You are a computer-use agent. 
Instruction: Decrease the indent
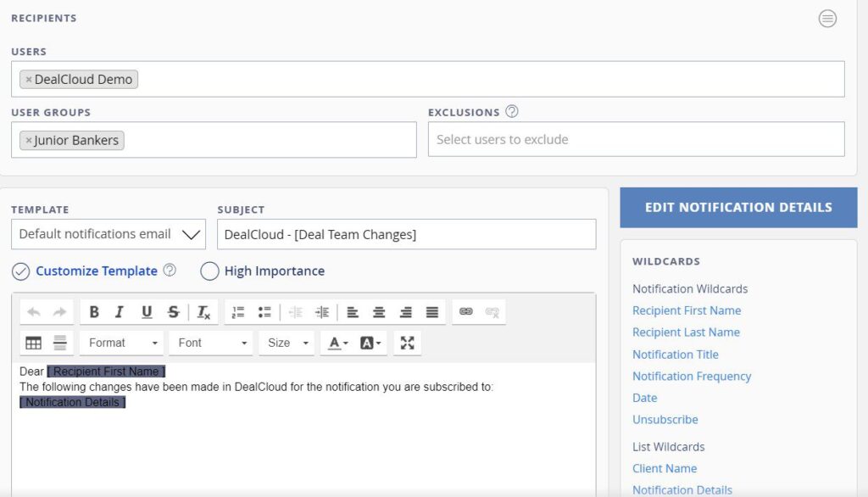coord(296,312)
